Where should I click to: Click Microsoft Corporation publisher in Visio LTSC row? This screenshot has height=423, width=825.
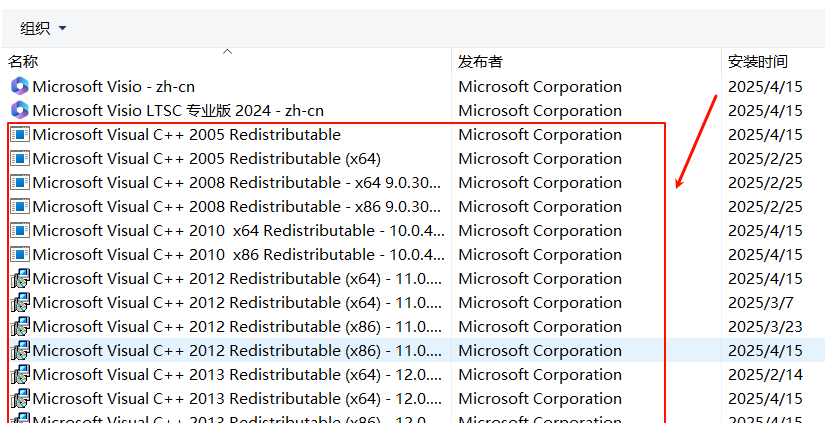540,110
